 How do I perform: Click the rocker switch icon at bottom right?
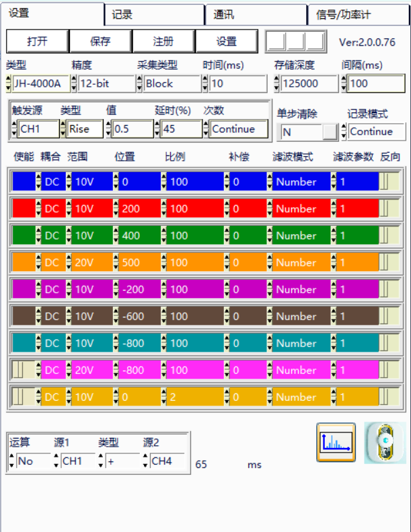pos(385,442)
